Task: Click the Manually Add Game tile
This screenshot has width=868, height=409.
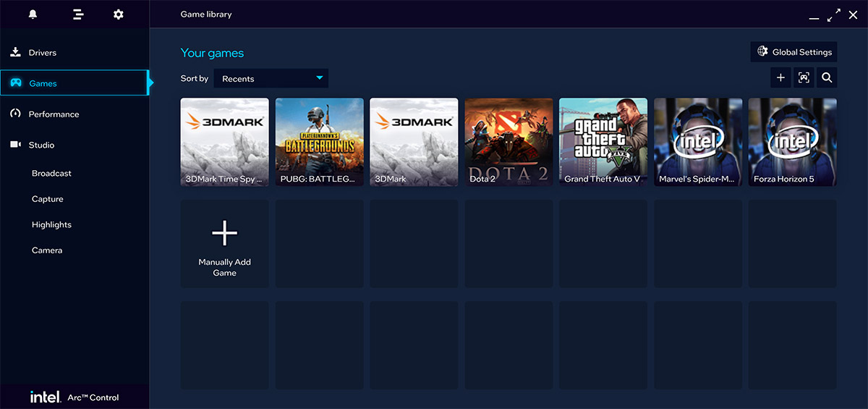Action: coord(224,244)
